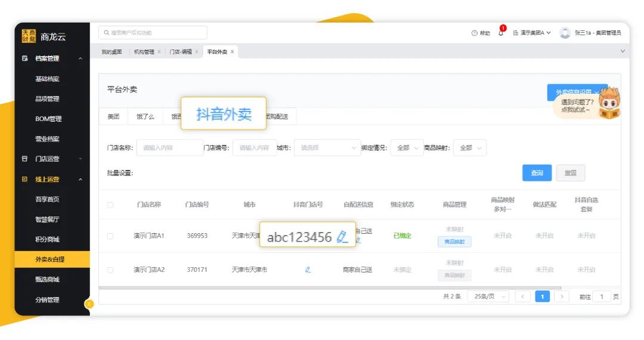Focus the 前往 page number input

click(602, 296)
